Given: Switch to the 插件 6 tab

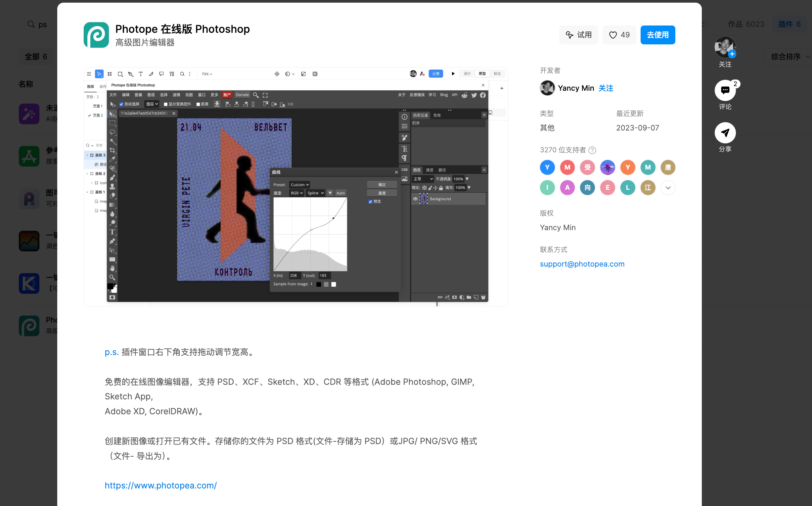Looking at the screenshot, I should [x=789, y=24].
